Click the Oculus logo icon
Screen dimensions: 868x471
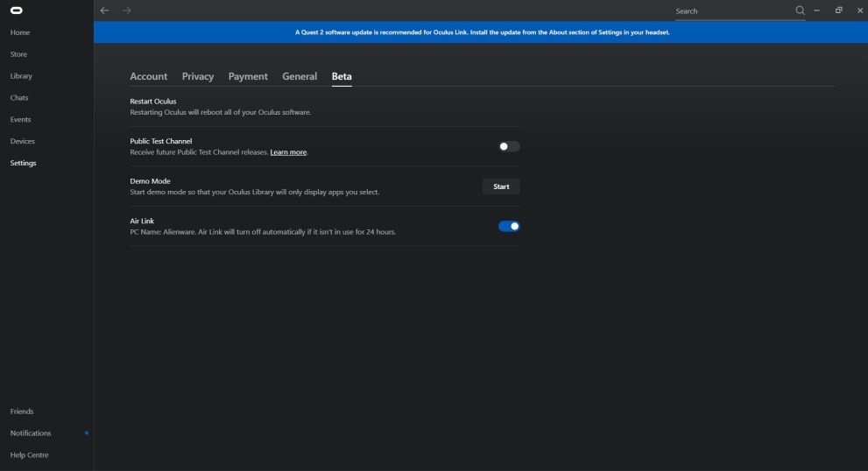(x=16, y=11)
